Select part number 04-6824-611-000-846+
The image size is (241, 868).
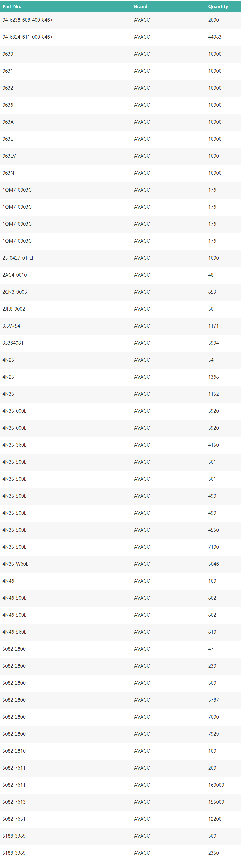[x=27, y=37]
